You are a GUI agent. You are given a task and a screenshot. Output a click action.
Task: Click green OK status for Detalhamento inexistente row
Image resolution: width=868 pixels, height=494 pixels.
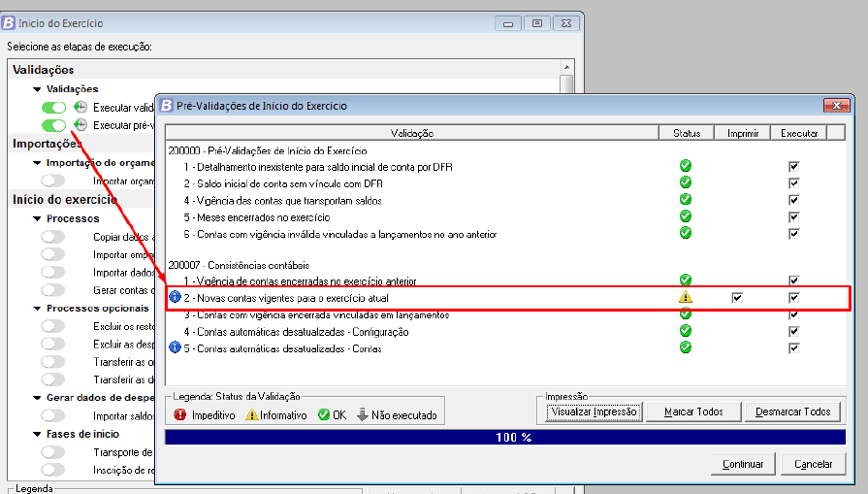pos(686,166)
